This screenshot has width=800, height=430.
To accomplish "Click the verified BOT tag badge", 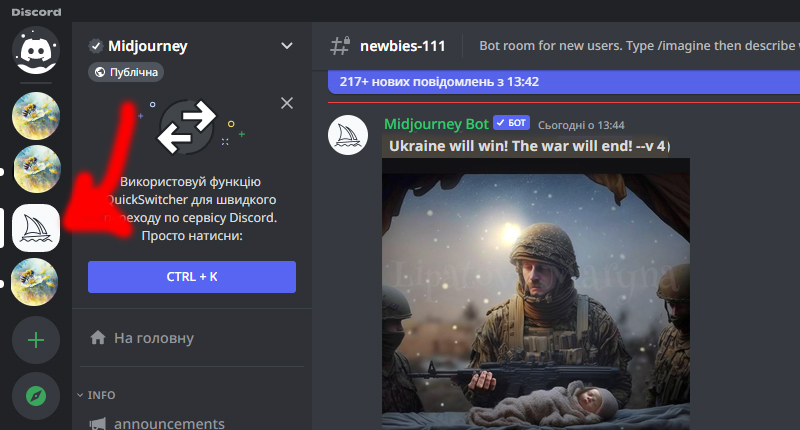I will 511,123.
